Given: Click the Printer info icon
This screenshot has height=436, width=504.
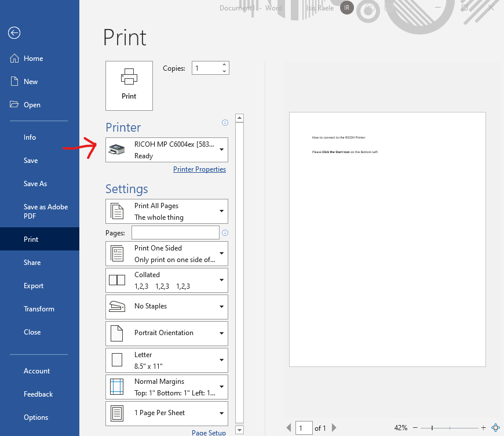Looking at the screenshot, I should click(225, 122).
